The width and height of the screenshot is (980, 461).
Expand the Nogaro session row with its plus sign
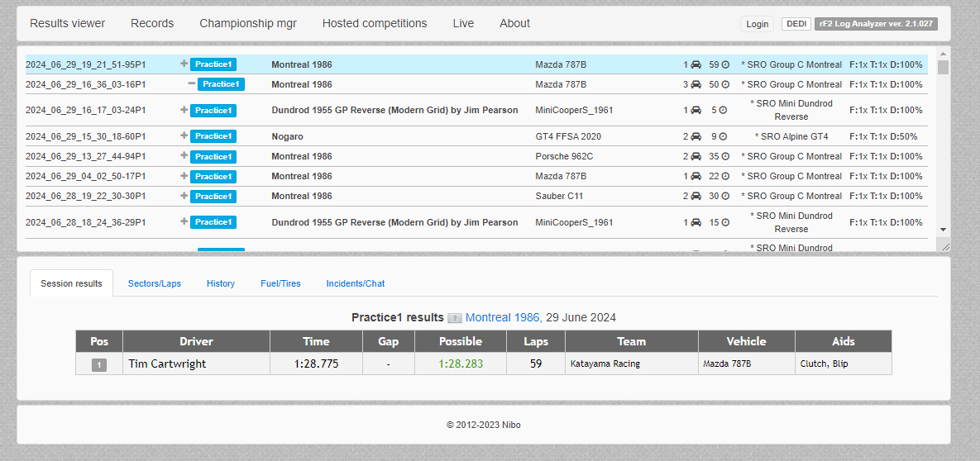tap(184, 136)
